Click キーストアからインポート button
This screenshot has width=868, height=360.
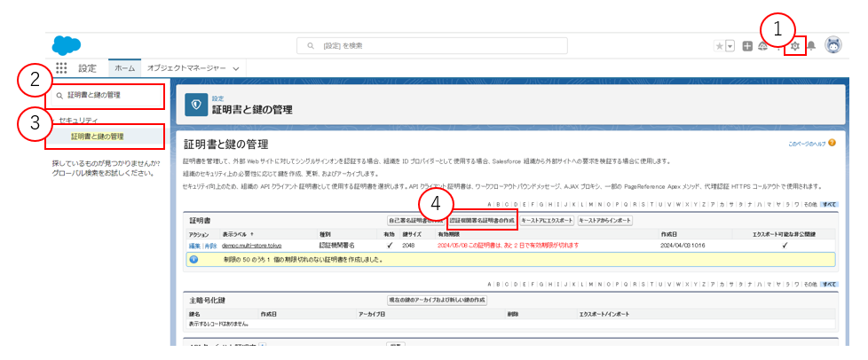604,219
